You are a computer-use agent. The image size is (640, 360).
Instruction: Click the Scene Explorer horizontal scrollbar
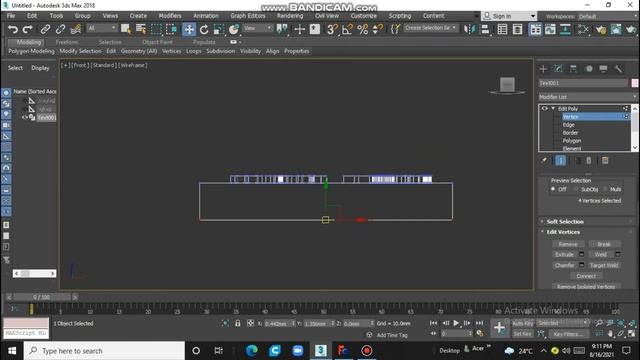(x=34, y=273)
